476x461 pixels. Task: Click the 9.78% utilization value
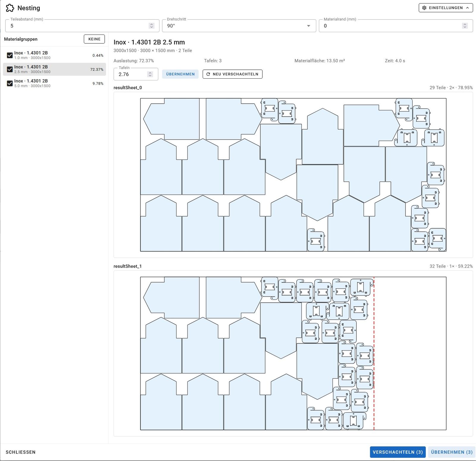coord(98,84)
